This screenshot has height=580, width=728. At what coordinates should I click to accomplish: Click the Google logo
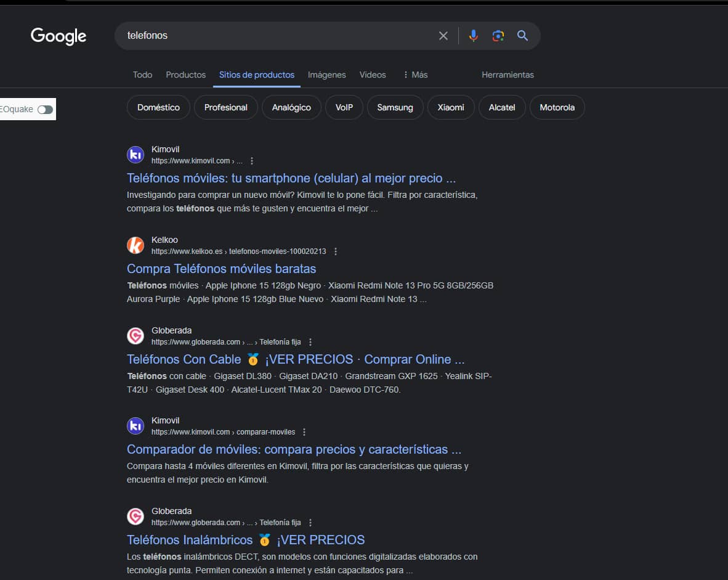[59, 36]
